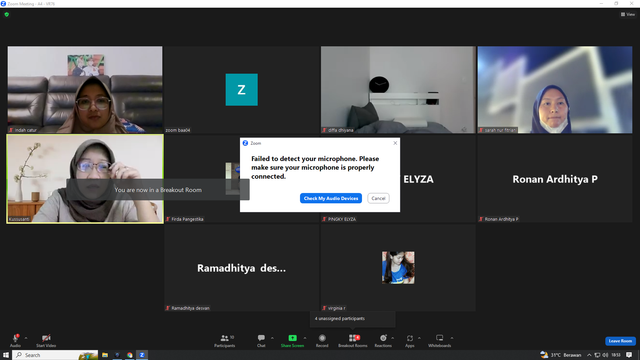Open the Reactions menu
Image resolution: width=640 pixels, height=360 pixels.
[x=383, y=340]
